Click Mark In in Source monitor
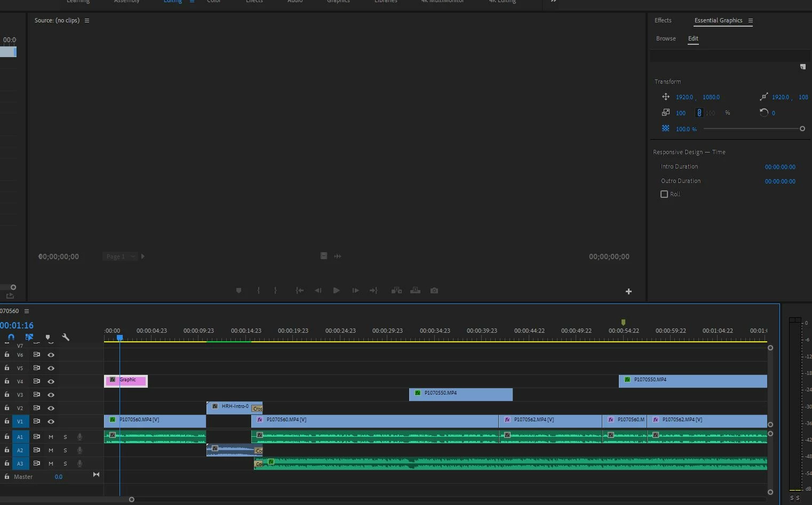Image resolution: width=812 pixels, height=505 pixels. click(x=259, y=291)
